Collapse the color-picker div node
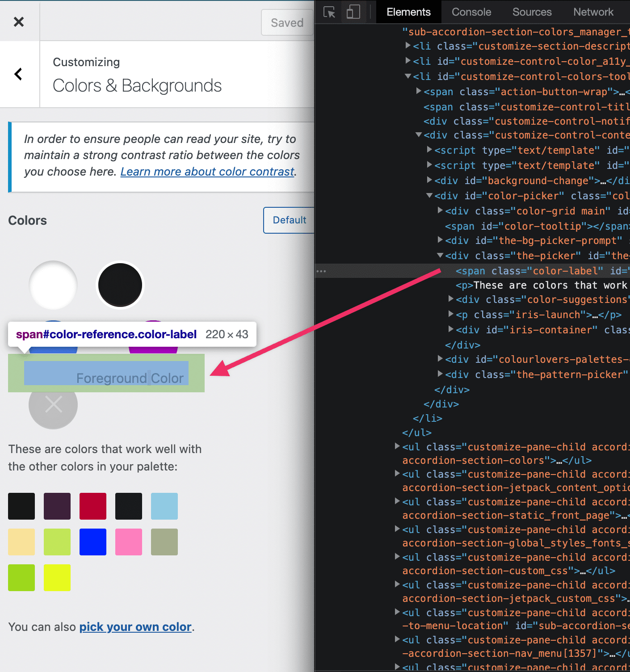The width and height of the screenshot is (630, 672). (429, 195)
